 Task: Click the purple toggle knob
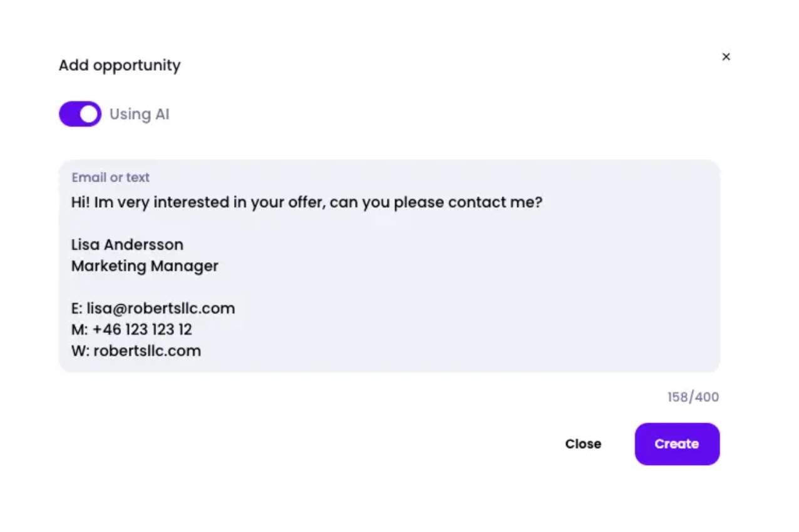[88, 114]
